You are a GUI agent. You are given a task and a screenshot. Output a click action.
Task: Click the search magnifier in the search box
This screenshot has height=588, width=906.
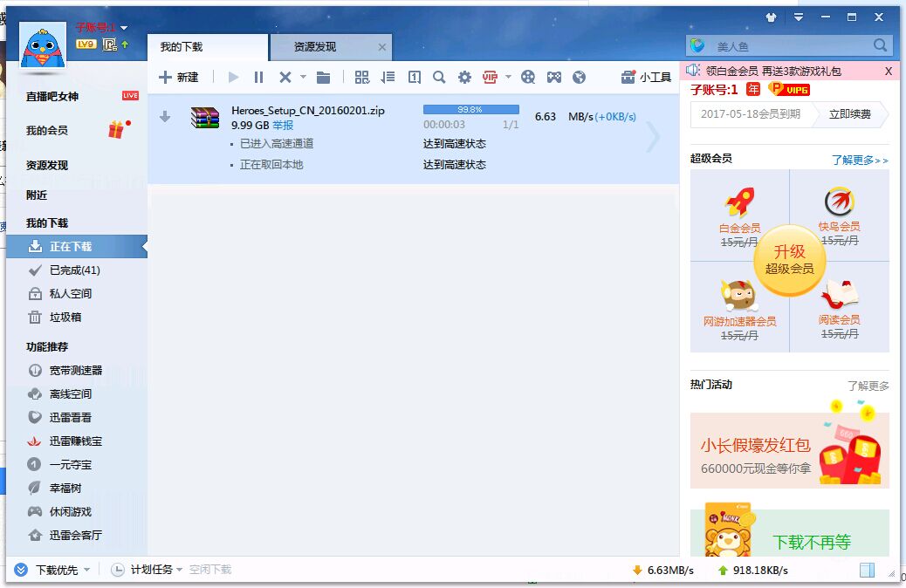coord(880,45)
